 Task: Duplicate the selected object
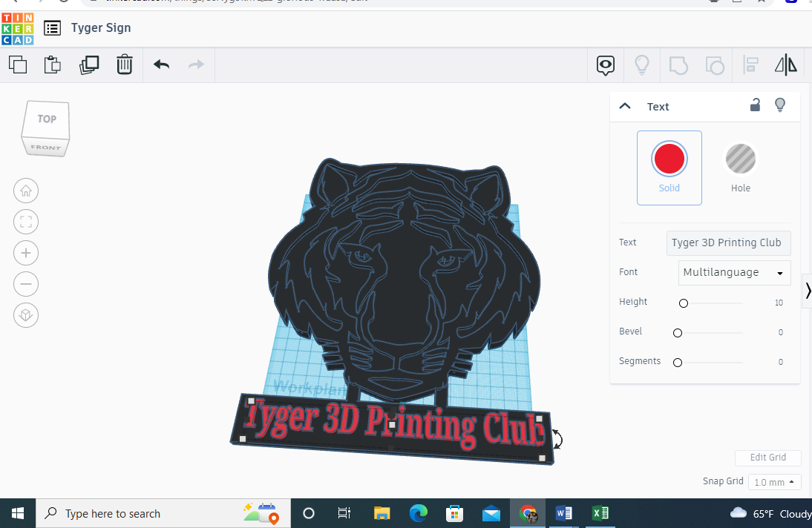[x=89, y=65]
